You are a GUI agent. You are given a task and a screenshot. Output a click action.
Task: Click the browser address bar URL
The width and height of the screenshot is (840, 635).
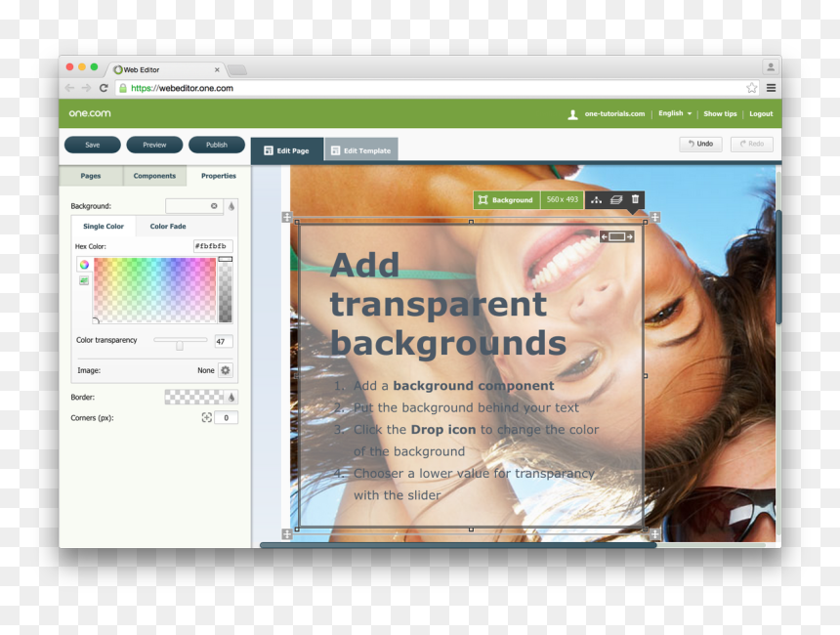tap(182, 88)
